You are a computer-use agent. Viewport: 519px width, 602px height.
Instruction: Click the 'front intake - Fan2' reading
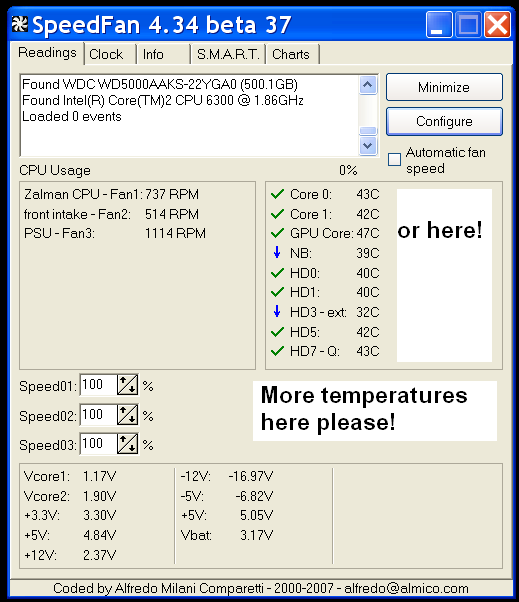(x=111, y=214)
